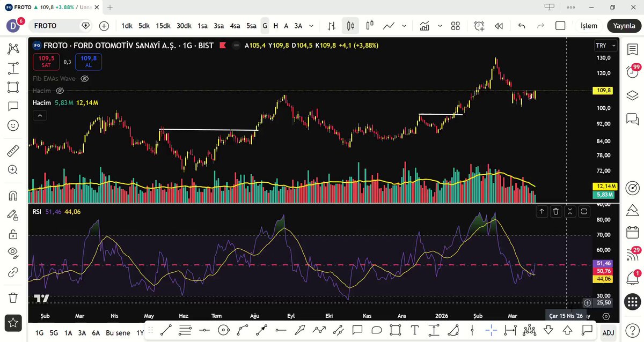This screenshot has height=342, width=644.
Task: Open the alerts panel with 99 badge
Action: pos(633,71)
